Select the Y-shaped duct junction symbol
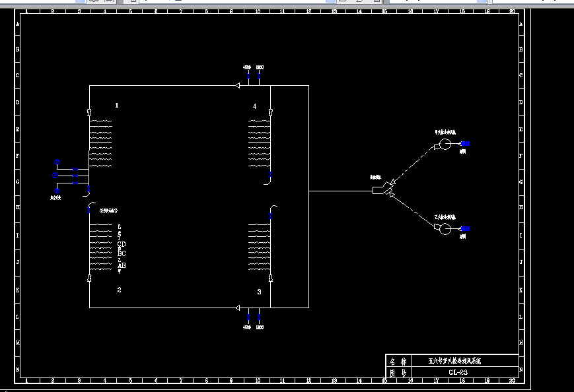 [x=383, y=189]
